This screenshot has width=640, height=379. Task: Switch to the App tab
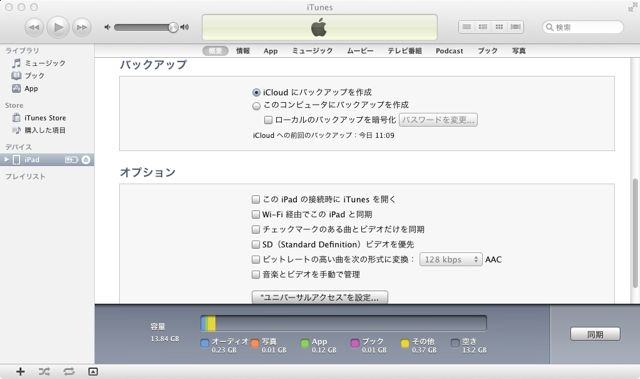coord(271,51)
